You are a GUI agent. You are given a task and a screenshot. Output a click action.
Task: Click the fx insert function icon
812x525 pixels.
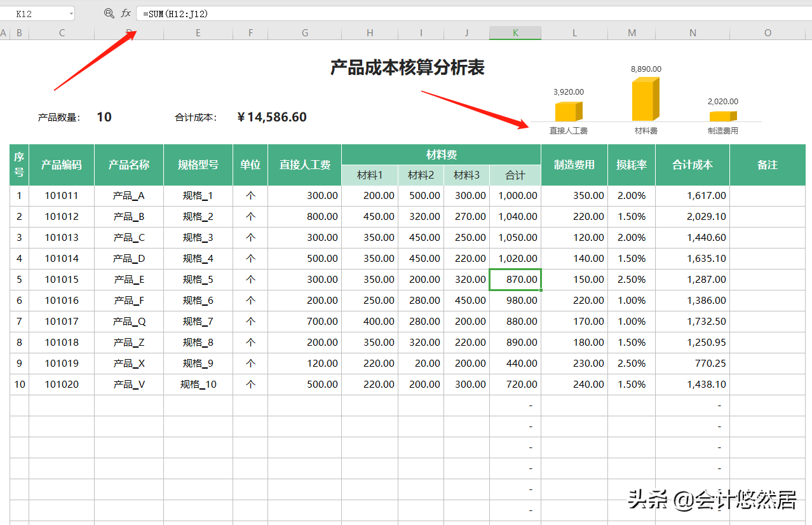coord(125,13)
